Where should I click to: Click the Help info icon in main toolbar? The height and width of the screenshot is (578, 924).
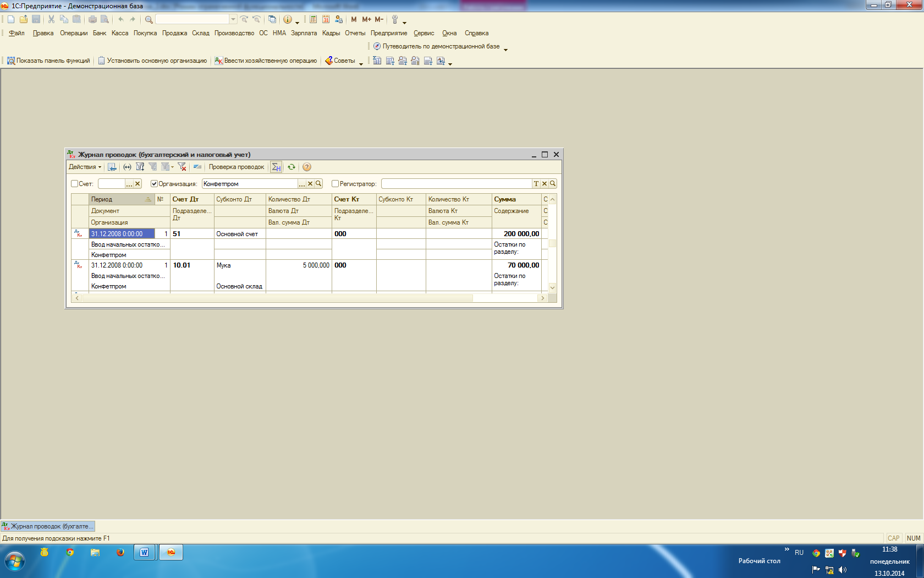click(287, 19)
